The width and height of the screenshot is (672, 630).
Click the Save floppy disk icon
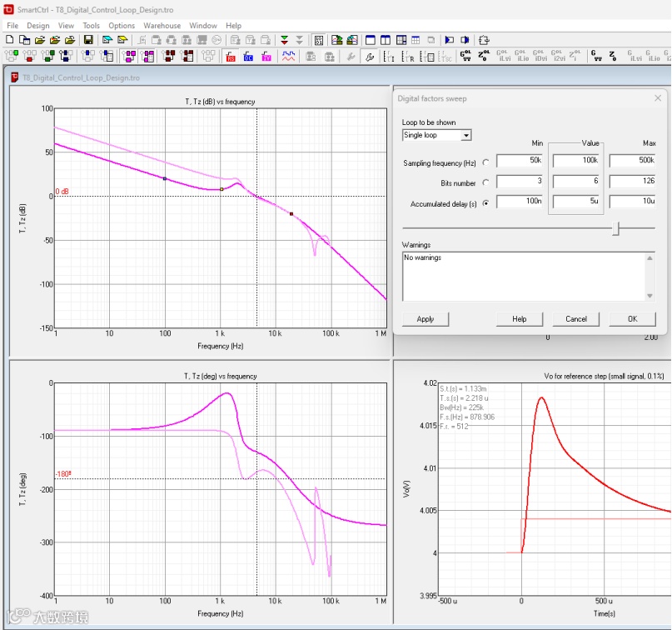pyautogui.click(x=88, y=40)
